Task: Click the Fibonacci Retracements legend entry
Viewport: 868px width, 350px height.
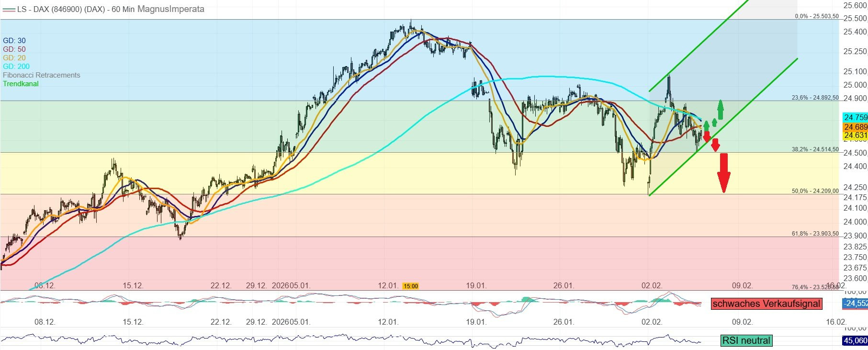Action: (x=41, y=75)
